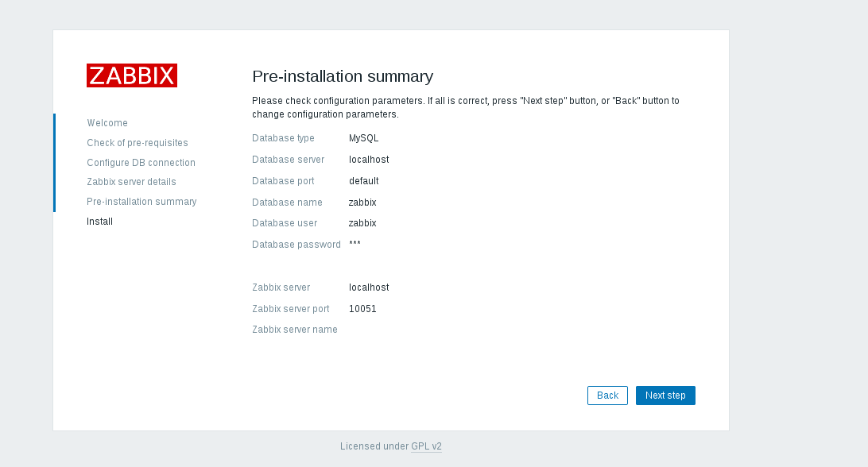Click the ZABBIX logo
This screenshot has height=467, width=868.
132,75
